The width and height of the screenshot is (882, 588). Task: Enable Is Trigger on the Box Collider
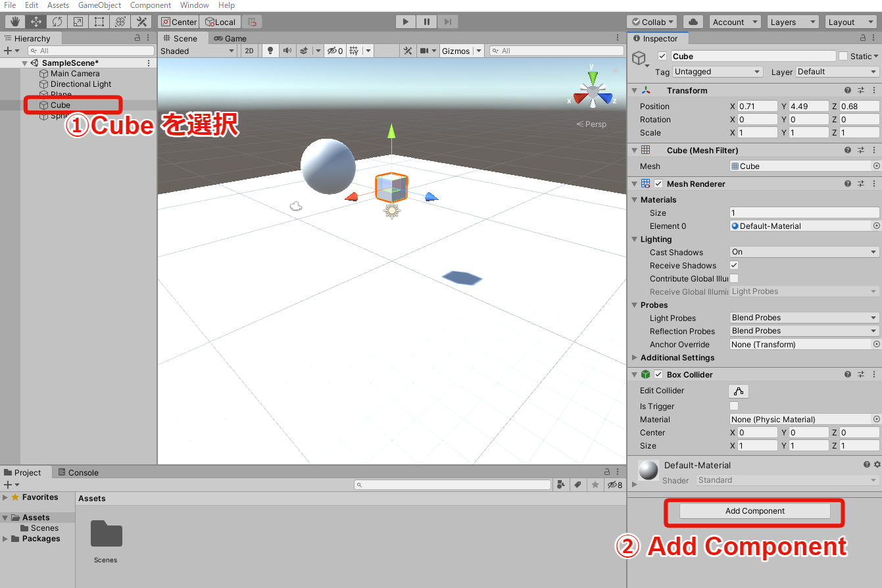pos(734,406)
